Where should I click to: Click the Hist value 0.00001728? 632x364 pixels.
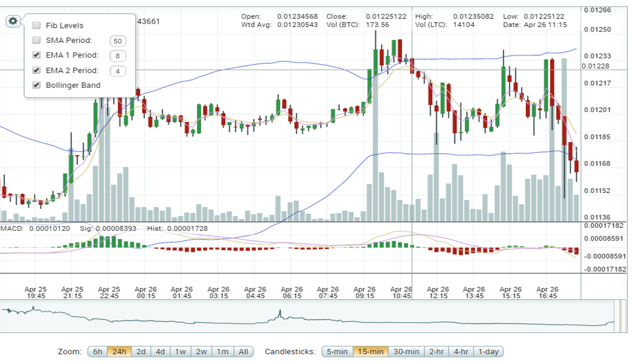pyautogui.click(x=187, y=228)
